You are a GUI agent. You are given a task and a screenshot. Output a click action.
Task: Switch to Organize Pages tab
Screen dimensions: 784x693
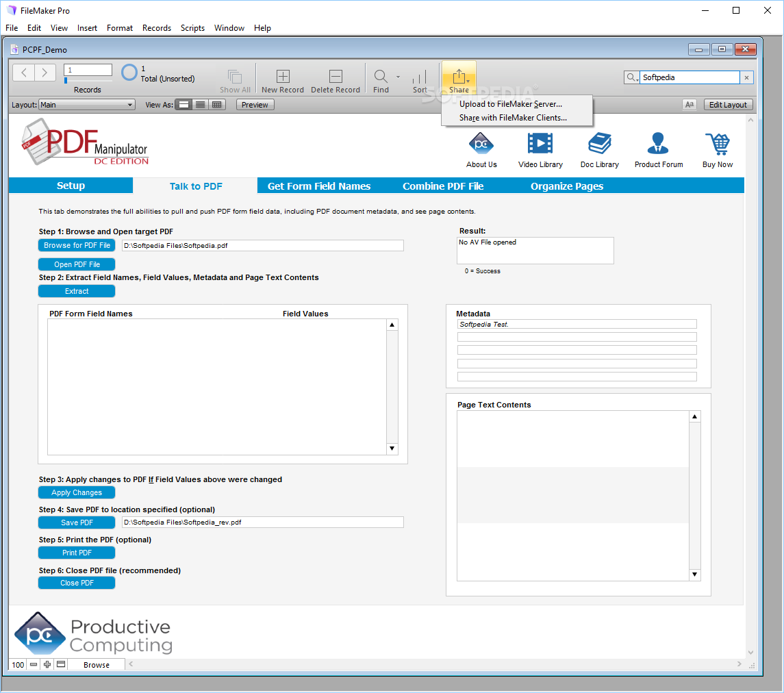pyautogui.click(x=566, y=186)
